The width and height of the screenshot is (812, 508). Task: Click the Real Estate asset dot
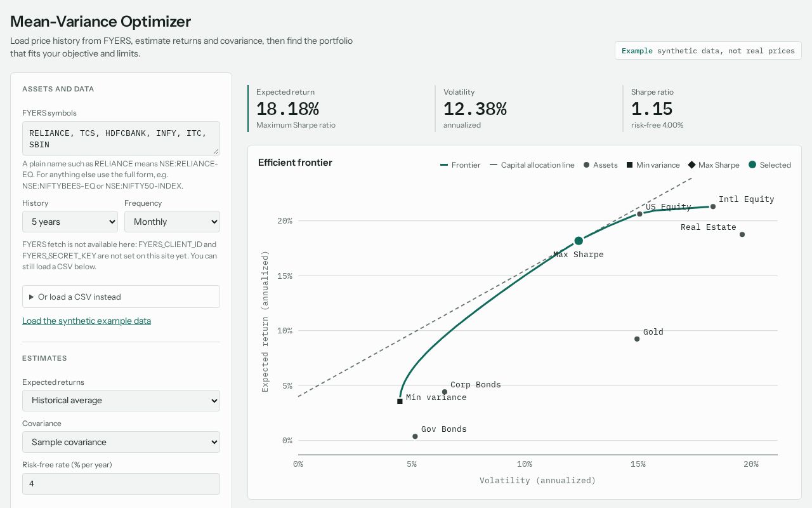[x=742, y=234]
